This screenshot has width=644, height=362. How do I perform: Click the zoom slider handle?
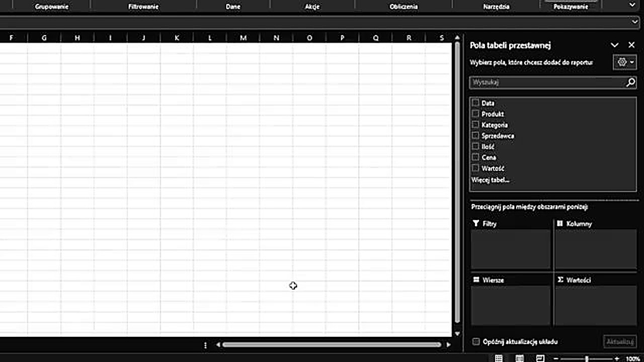586,359
